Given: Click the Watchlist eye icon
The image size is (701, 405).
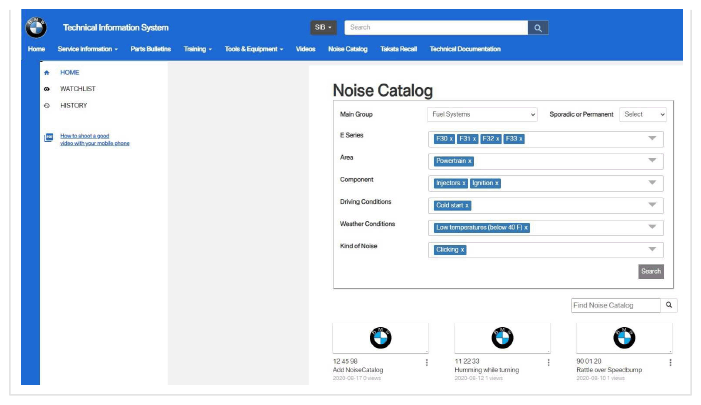Looking at the screenshot, I should pos(47,89).
